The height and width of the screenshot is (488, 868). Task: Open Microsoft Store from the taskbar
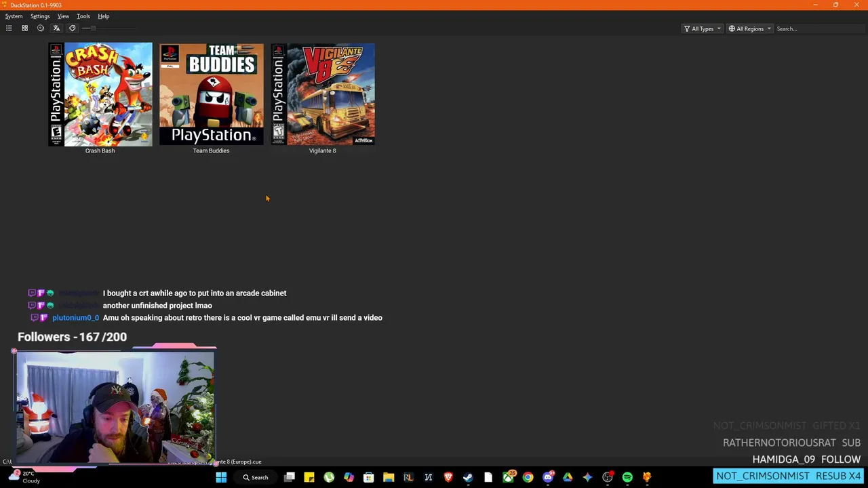point(369,477)
